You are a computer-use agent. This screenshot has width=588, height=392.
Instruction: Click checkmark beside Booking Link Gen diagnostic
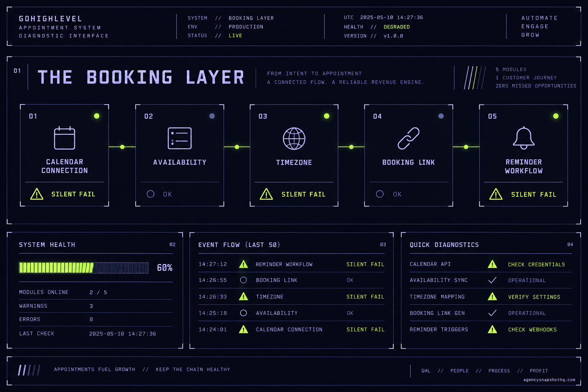tap(492, 313)
